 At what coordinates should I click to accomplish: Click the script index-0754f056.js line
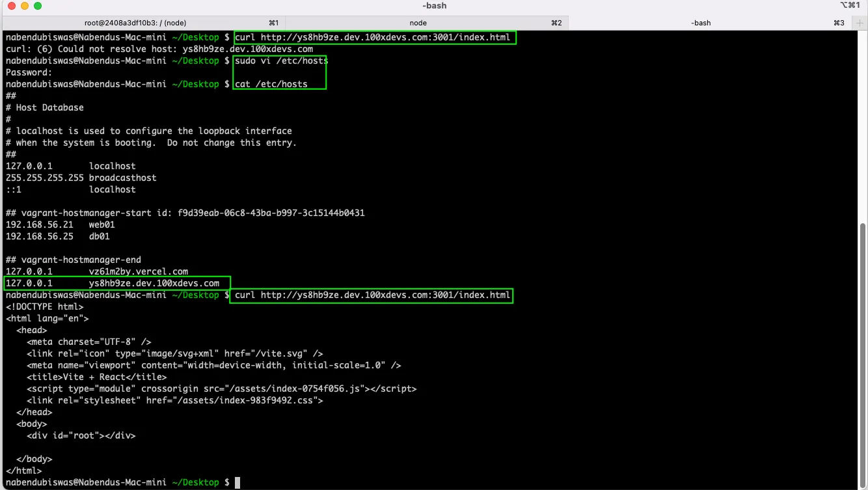(221, 388)
